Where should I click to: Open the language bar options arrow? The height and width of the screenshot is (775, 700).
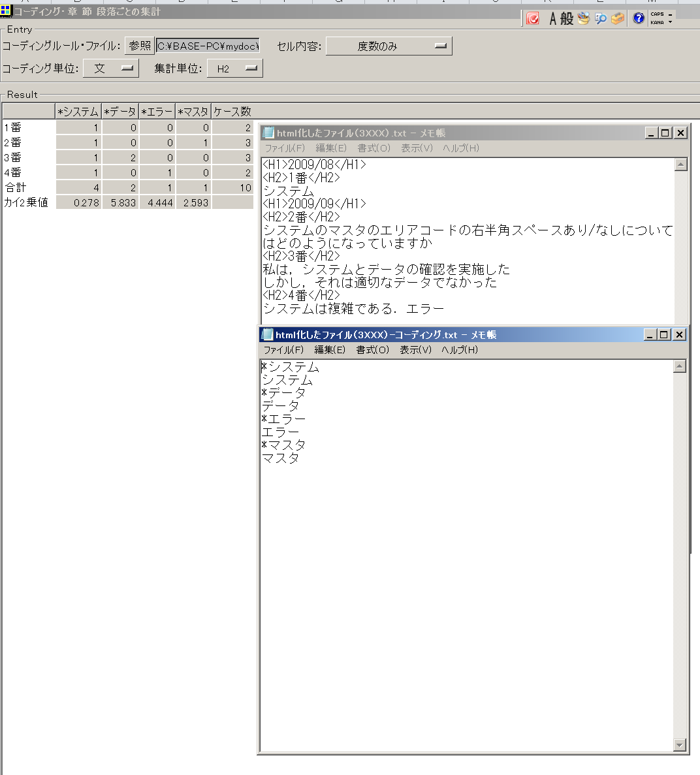point(671,22)
